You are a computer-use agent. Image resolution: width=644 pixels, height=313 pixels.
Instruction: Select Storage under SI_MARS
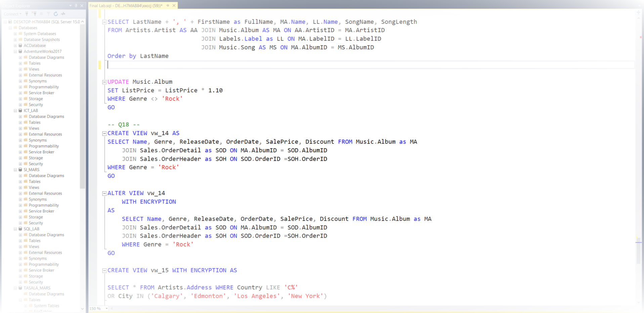[x=36, y=217]
